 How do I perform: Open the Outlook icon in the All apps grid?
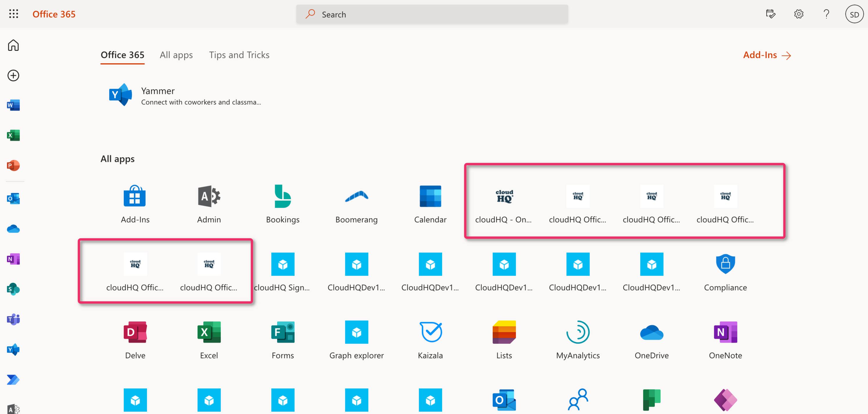(504, 400)
